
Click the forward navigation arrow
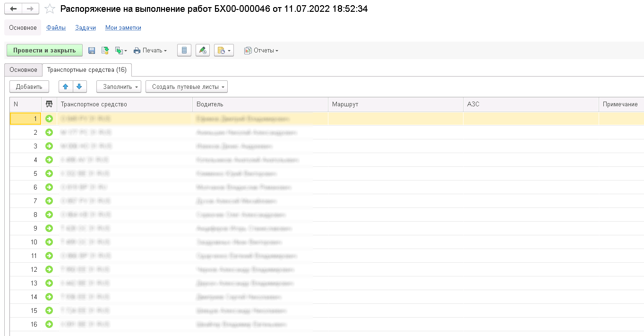[30, 9]
